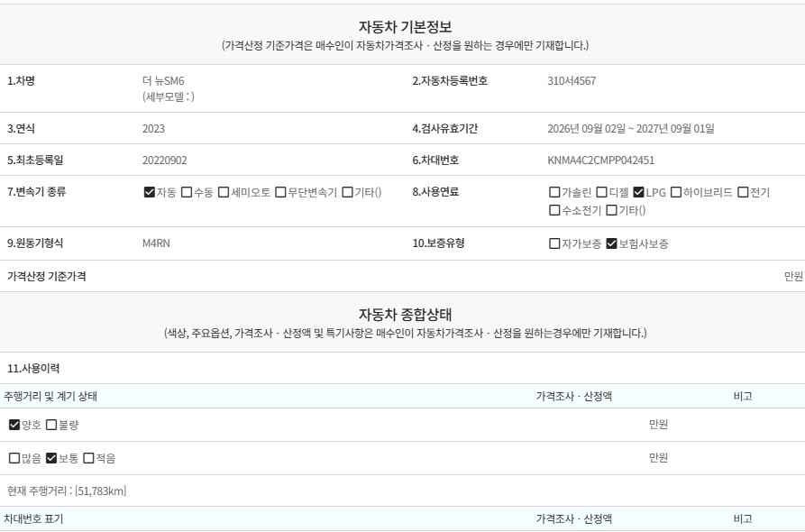This screenshot has width=805, height=532.
Task: Check the 전기 fuel checkbox
Action: point(743,192)
